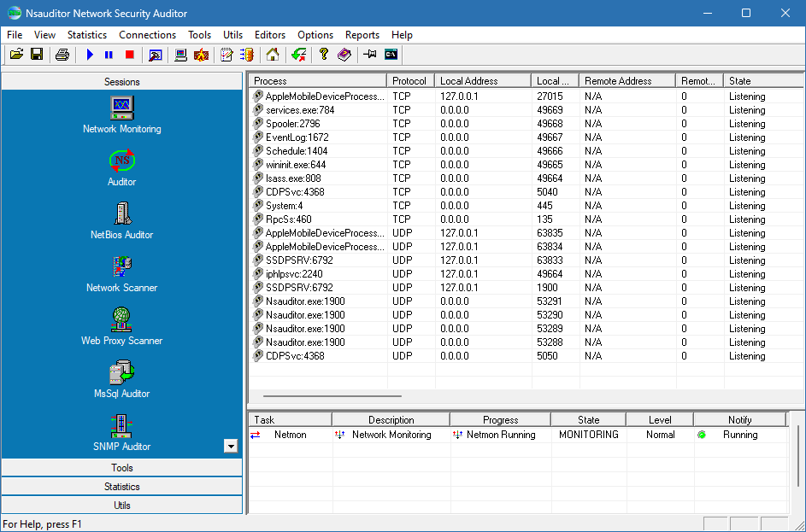806x532 pixels.
Task: Open the Connections menu
Action: 148,35
